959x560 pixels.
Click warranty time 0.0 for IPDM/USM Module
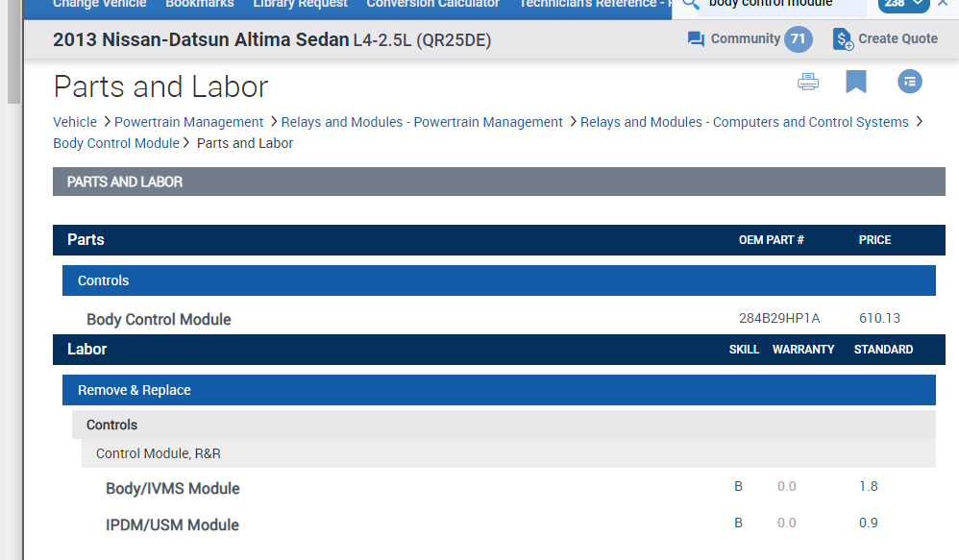click(x=787, y=523)
